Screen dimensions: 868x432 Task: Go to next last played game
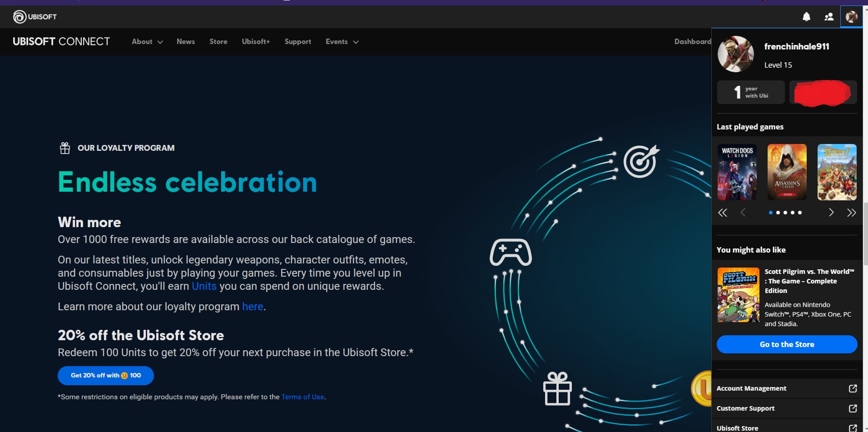pyautogui.click(x=831, y=213)
